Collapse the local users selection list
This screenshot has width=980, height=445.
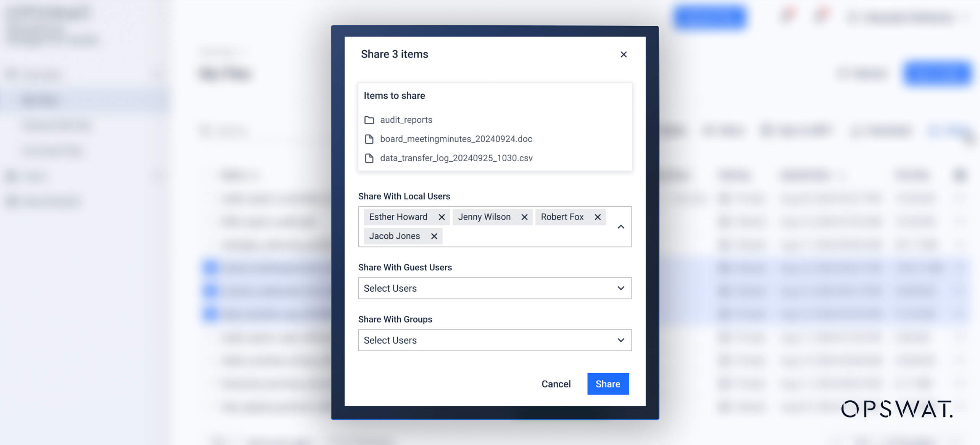(621, 227)
